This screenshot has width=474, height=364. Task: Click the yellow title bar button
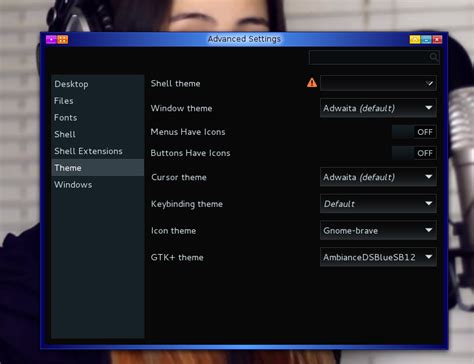[415, 40]
